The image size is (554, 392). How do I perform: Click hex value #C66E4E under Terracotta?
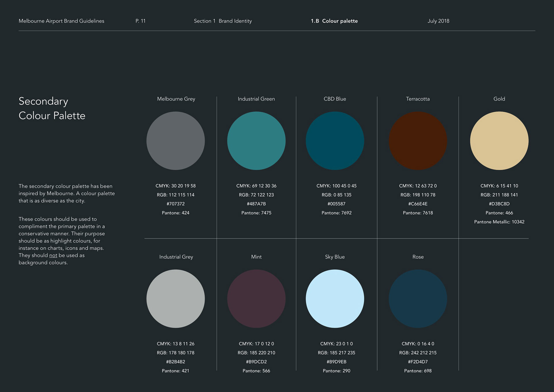[x=418, y=204]
